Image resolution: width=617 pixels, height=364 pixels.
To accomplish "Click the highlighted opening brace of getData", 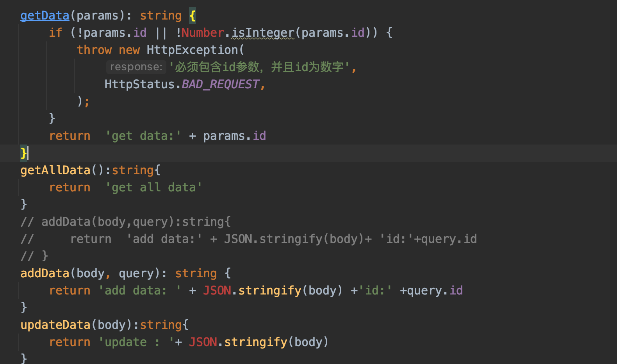I will click(193, 16).
